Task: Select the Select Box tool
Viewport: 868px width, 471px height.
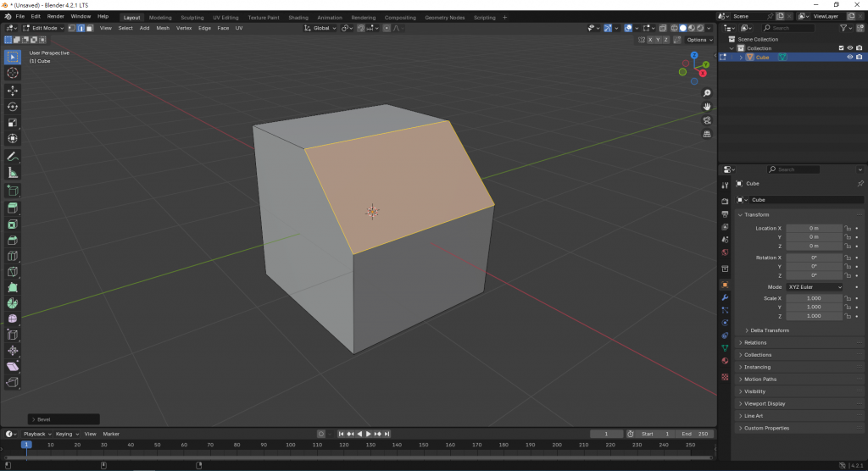Action: tap(13, 57)
